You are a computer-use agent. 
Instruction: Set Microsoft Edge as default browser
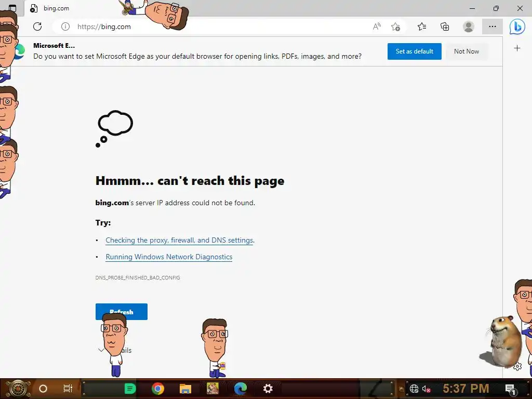tap(414, 51)
